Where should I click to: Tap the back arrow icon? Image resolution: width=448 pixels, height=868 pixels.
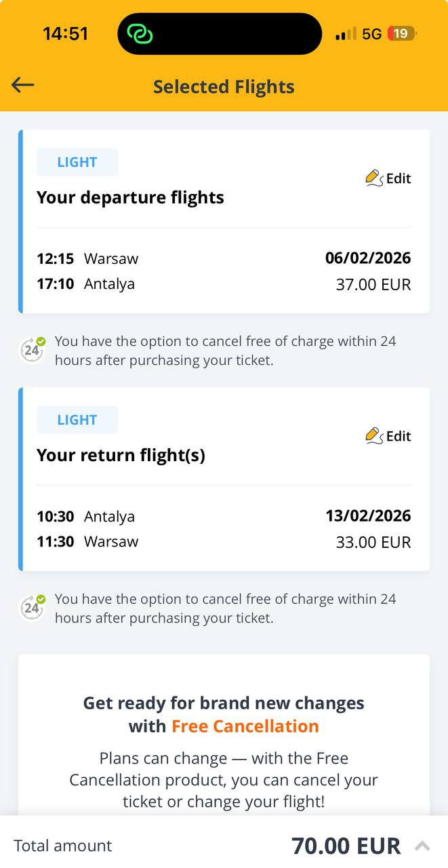pyautogui.click(x=22, y=85)
